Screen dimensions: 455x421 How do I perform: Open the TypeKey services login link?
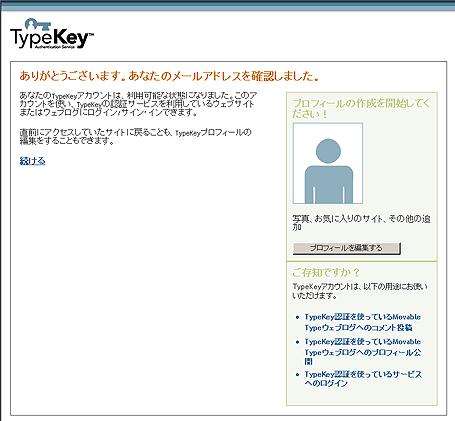(363, 379)
